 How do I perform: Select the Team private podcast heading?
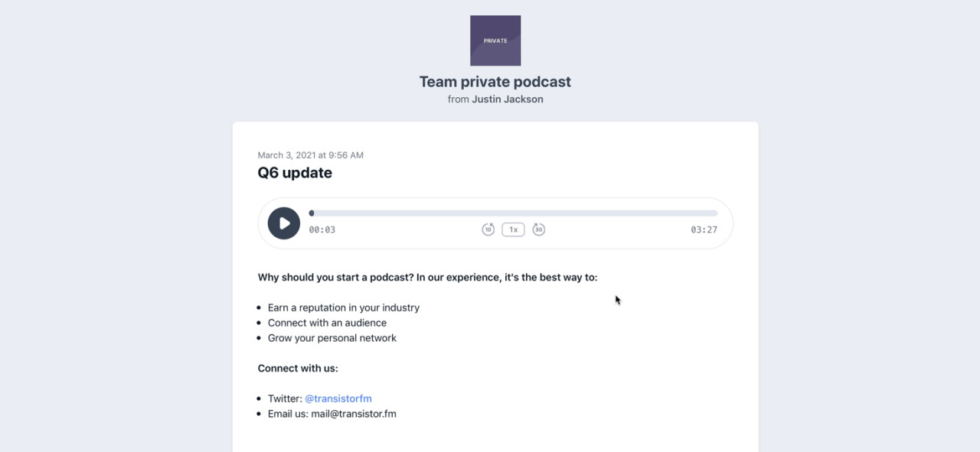click(x=495, y=82)
